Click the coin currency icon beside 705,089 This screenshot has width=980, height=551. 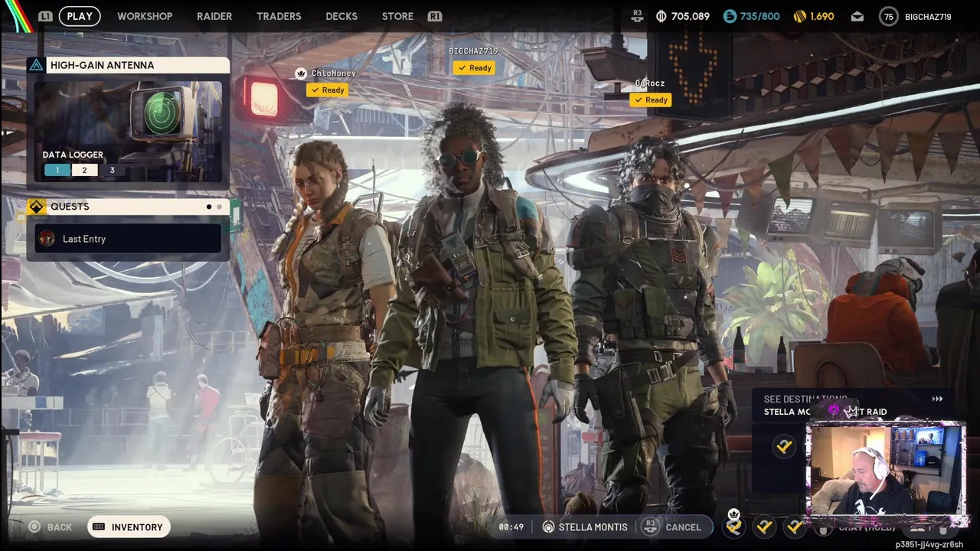pos(661,16)
